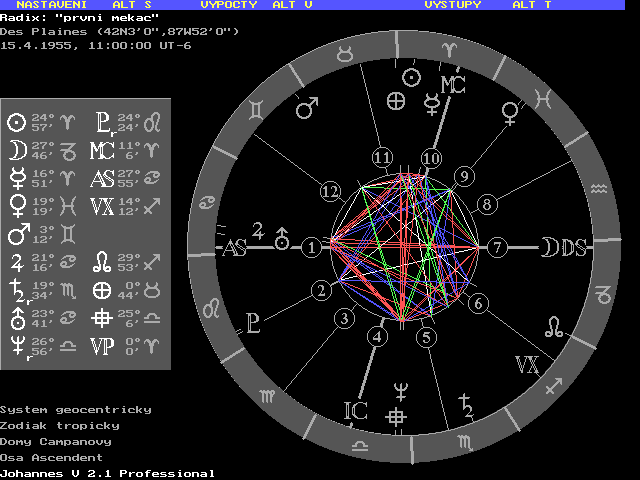
Task: Click the IC label on the chart
Action: coord(356,409)
